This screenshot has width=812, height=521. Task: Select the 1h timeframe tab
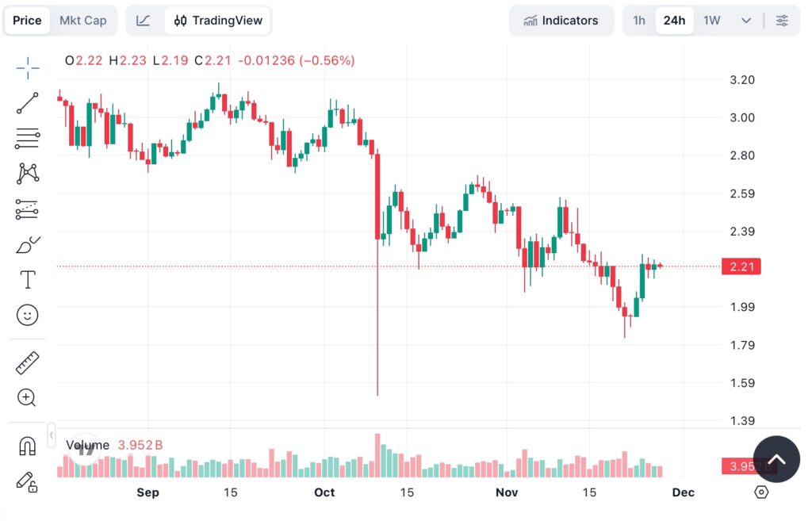(639, 21)
